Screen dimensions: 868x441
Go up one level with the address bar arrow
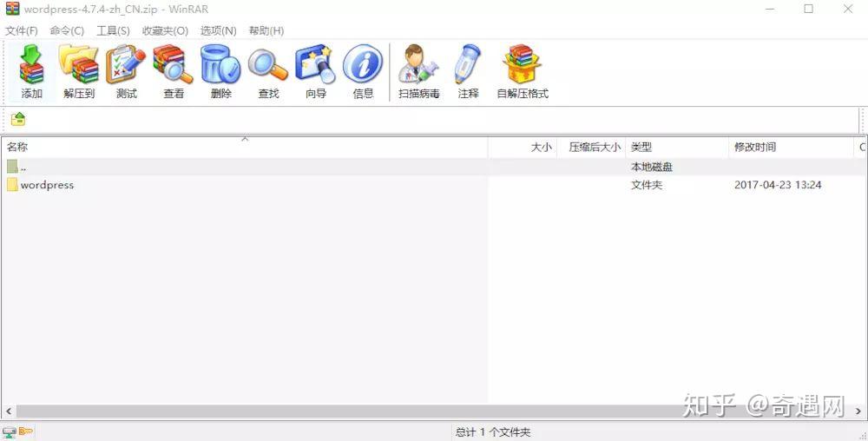pyautogui.click(x=18, y=118)
